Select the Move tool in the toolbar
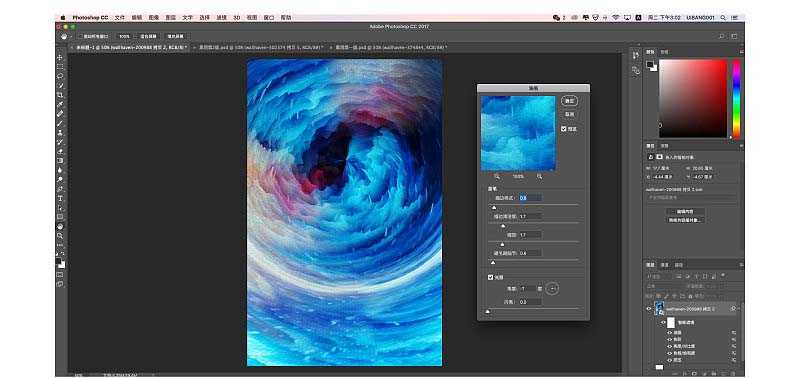Viewport: 800px width, 378px height. pos(60,58)
